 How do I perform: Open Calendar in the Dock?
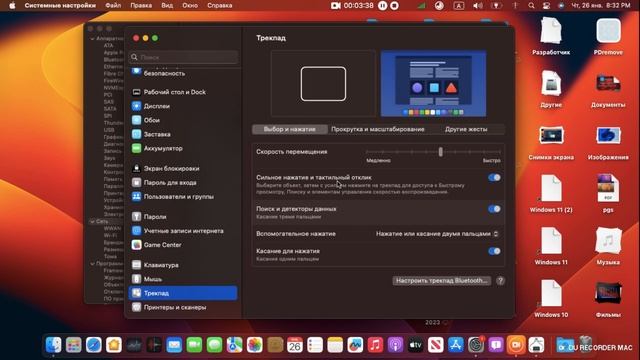(x=295, y=345)
